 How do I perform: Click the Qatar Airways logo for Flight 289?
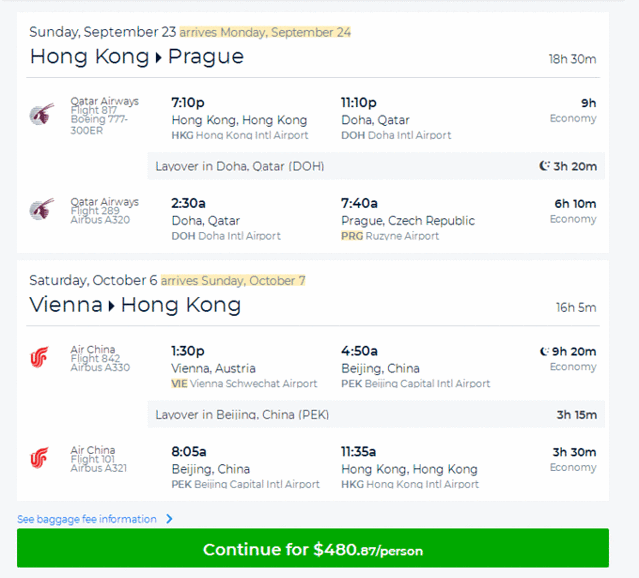[x=41, y=210]
